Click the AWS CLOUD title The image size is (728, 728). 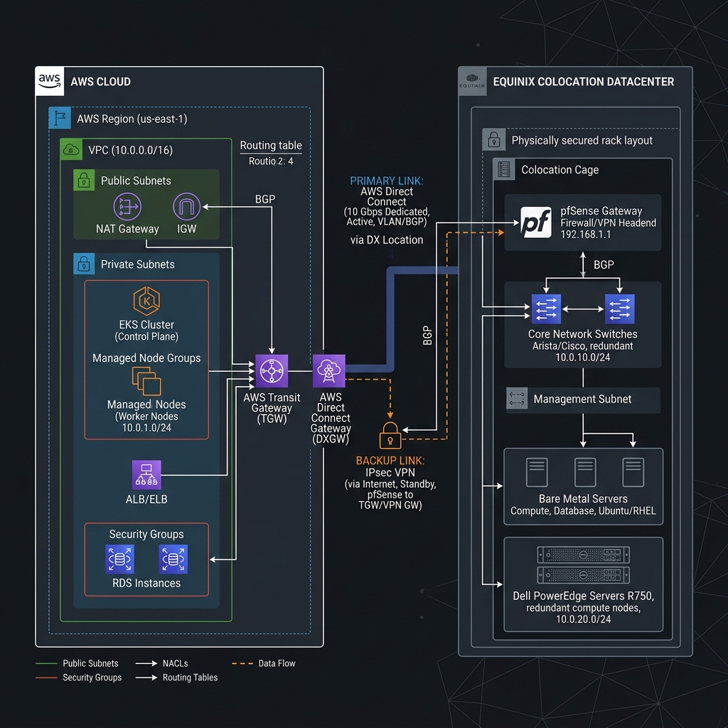101,82
